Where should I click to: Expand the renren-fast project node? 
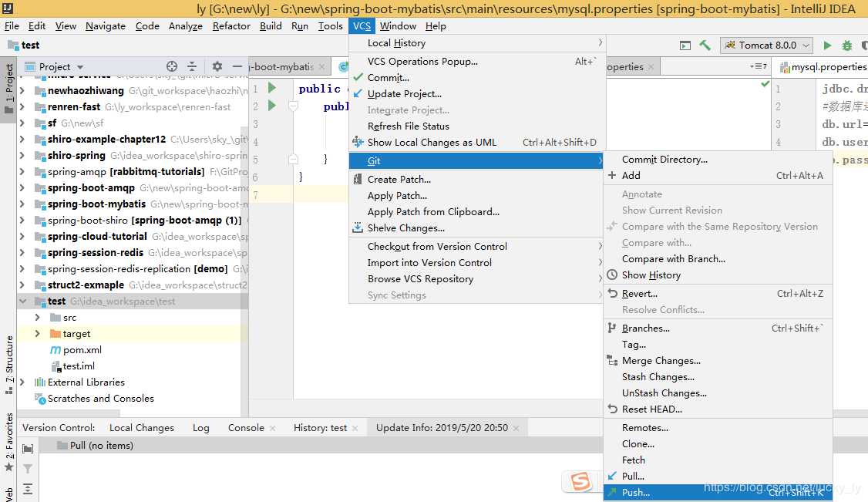coord(22,107)
